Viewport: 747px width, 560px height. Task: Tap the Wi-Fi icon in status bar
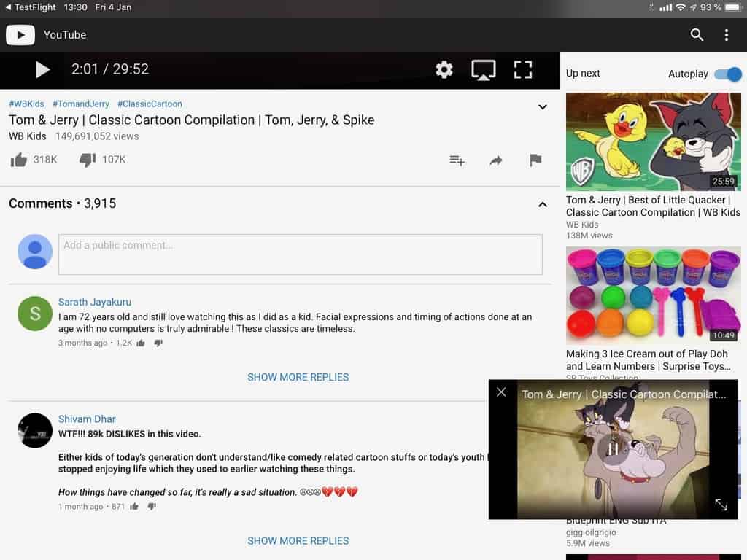point(681,7)
